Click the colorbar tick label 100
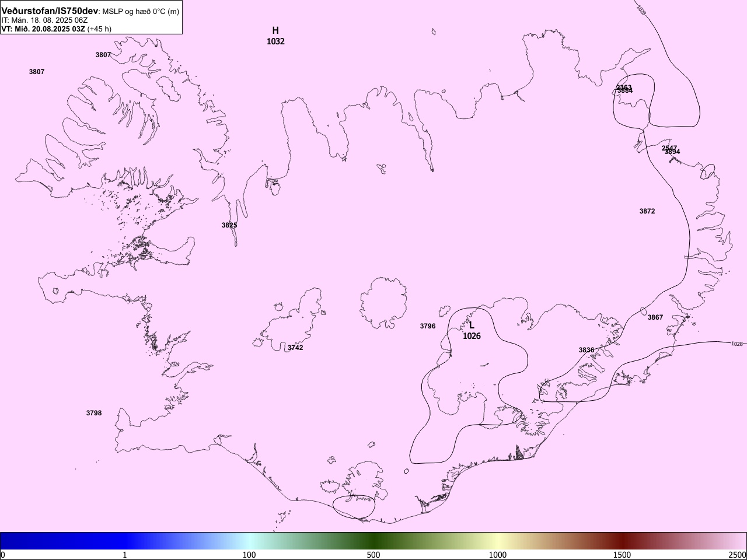 click(249, 554)
